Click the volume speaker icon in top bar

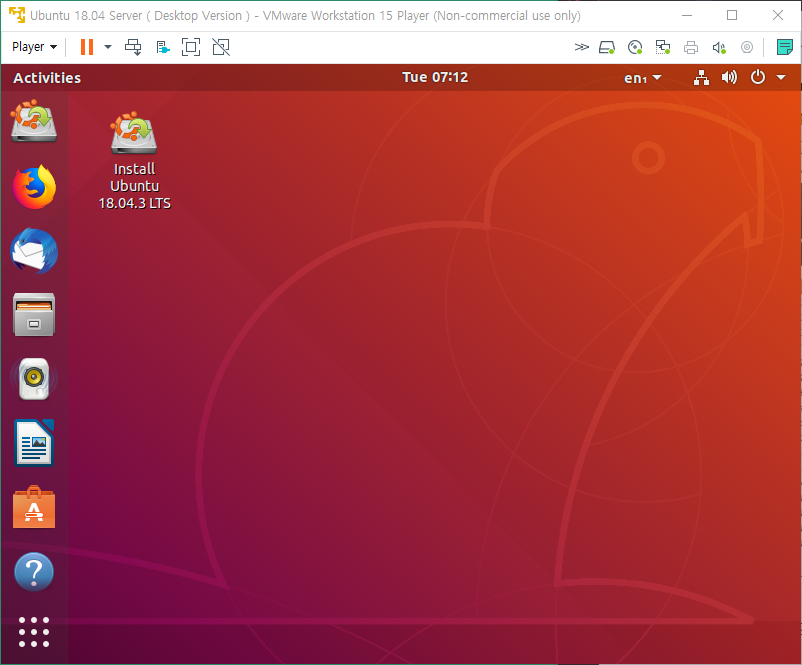tap(729, 78)
